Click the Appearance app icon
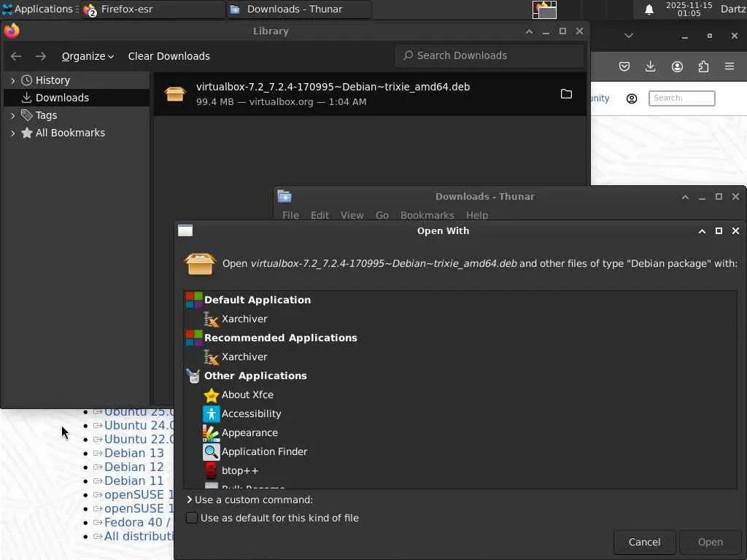Image resolution: width=747 pixels, height=560 pixels. click(211, 433)
